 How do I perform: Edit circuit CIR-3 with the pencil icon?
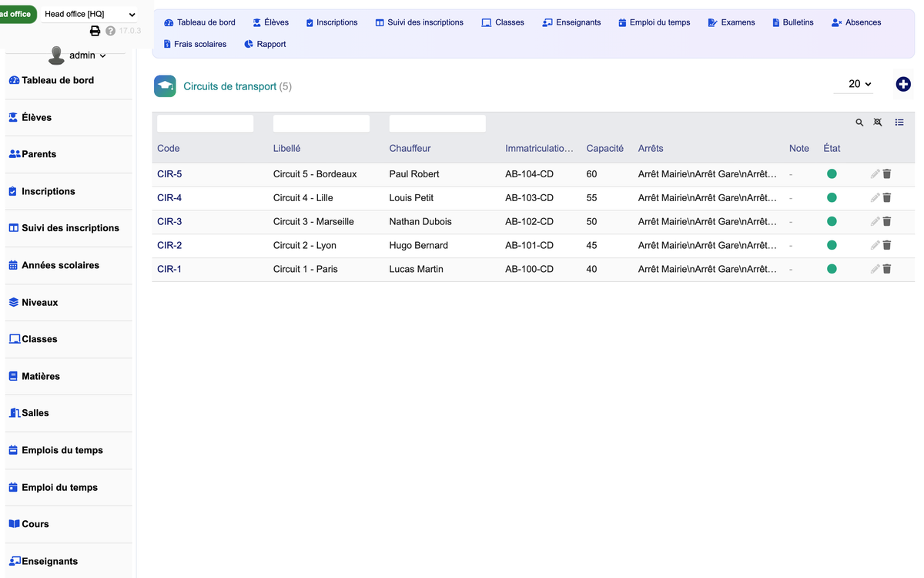pos(875,222)
